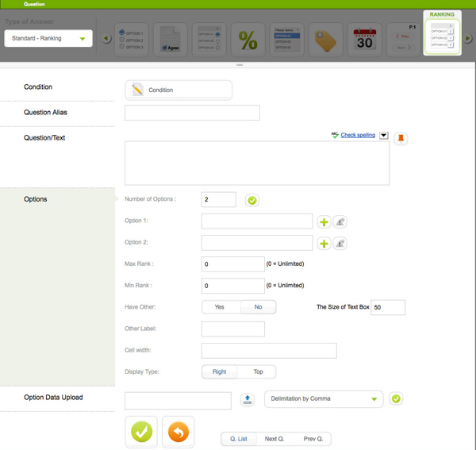The height and width of the screenshot is (450, 476).
Task: Confirm the Number of Options with green check
Action: click(251, 200)
